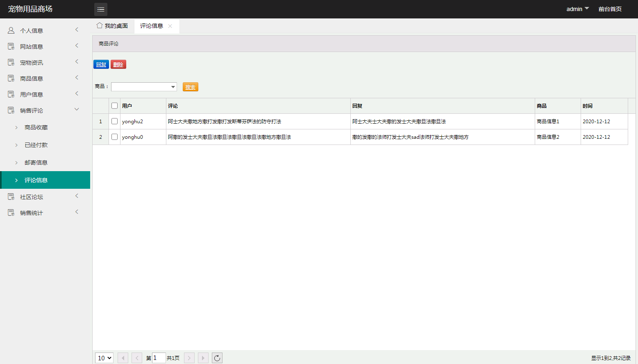Go to the next page of results

(189, 358)
